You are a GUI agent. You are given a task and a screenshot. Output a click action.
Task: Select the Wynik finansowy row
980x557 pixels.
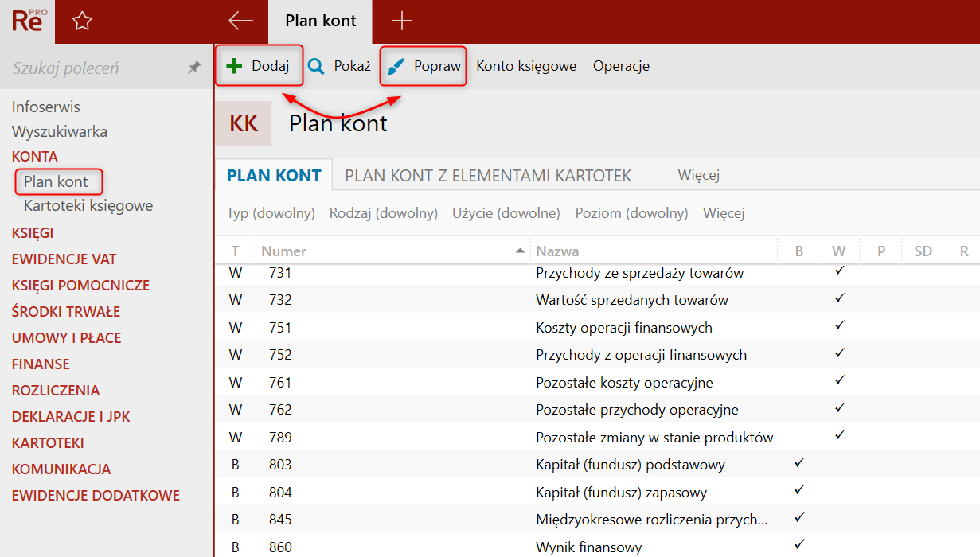[x=597, y=546]
